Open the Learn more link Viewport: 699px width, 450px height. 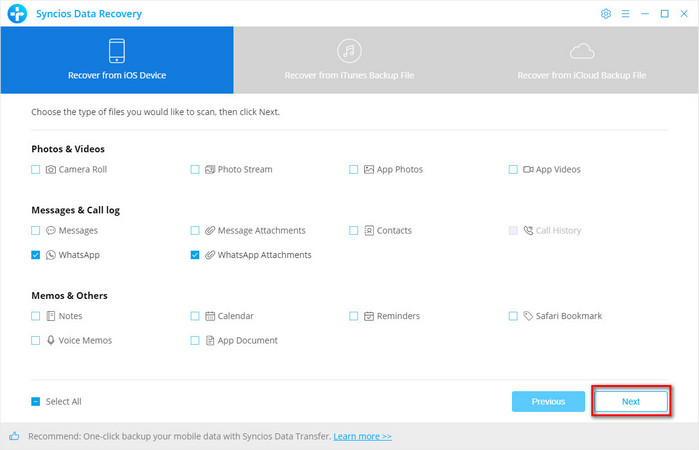click(362, 436)
